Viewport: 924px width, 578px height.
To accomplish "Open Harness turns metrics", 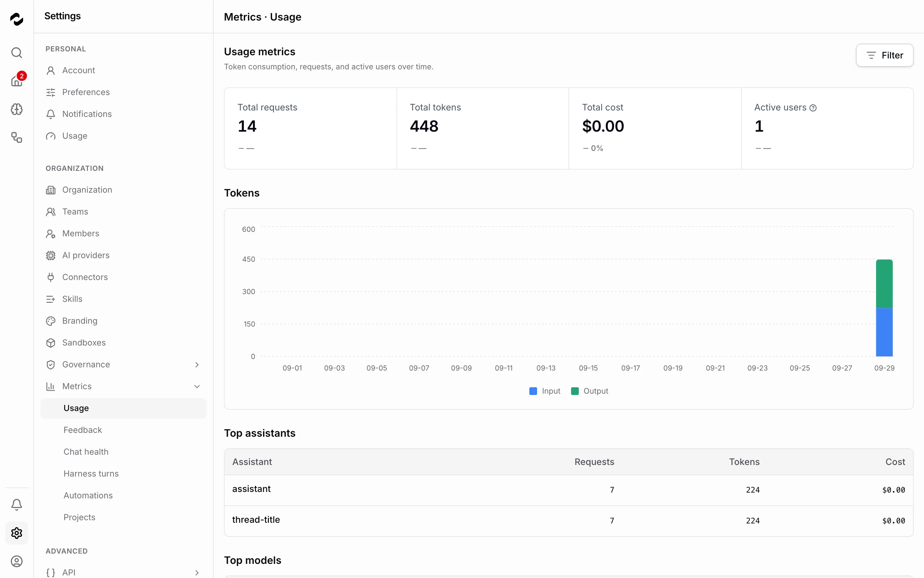I will coord(123,473).
